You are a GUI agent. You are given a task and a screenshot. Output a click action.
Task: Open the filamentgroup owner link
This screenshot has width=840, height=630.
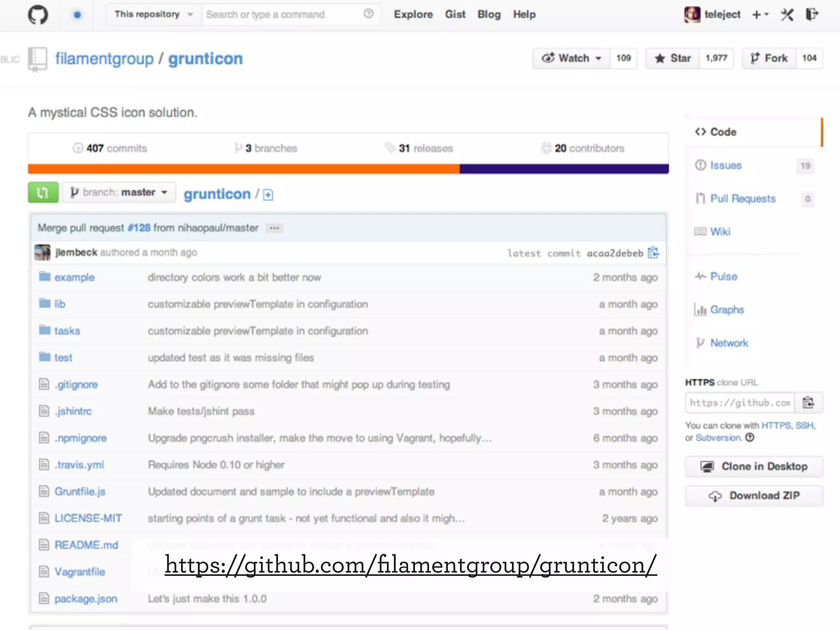[104, 59]
